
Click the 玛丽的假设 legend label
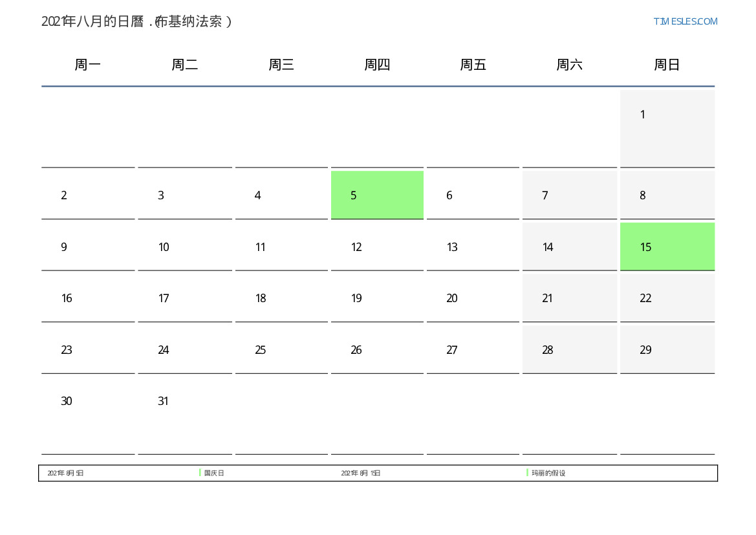coord(548,473)
